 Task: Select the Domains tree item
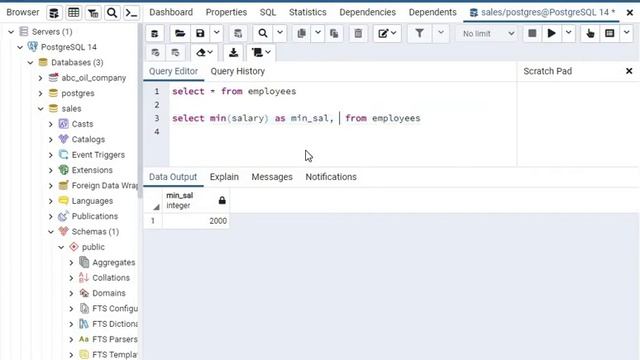pos(109,293)
